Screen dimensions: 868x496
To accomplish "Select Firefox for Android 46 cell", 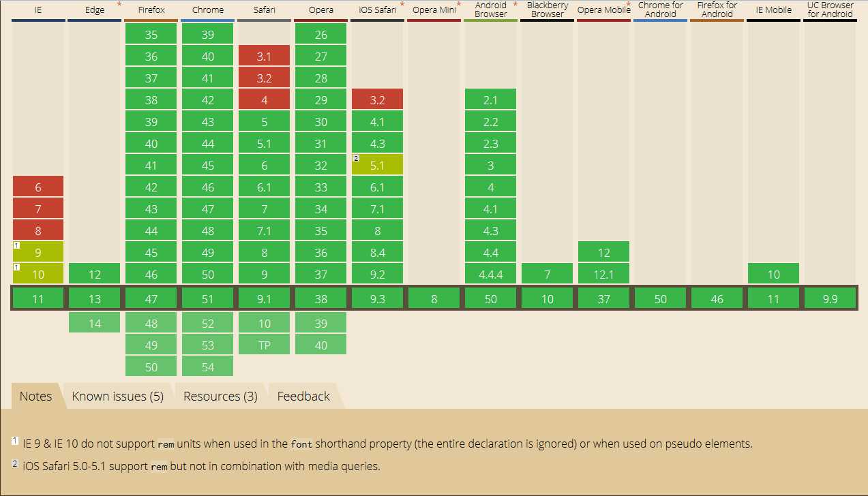I will (717, 299).
